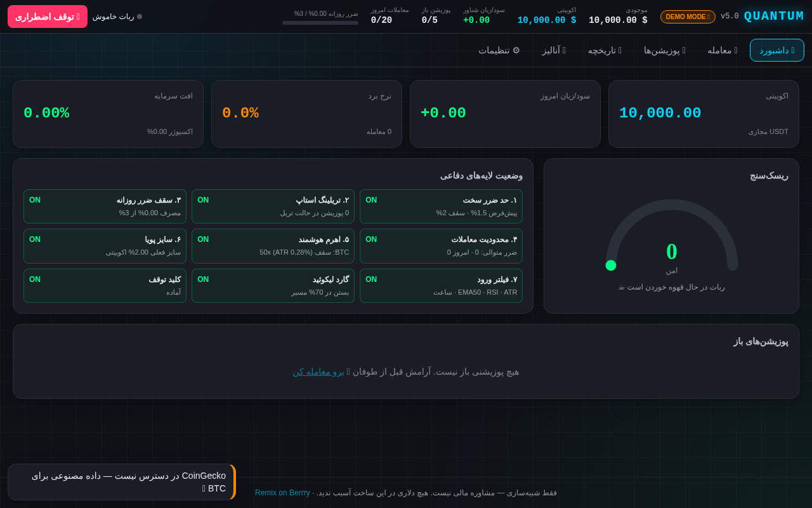812x508 pixels.
Task: Click the اکوییتی 10,000.00 stat card
Action: [704, 114]
